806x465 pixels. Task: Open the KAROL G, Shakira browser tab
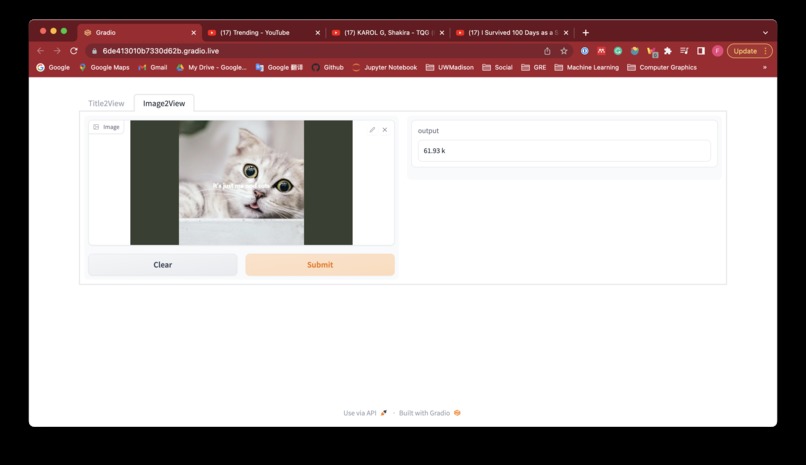click(x=388, y=32)
